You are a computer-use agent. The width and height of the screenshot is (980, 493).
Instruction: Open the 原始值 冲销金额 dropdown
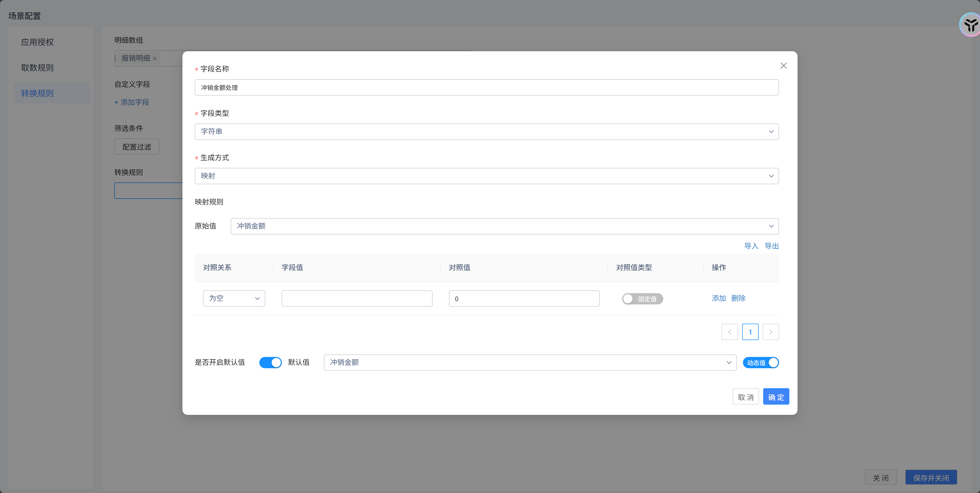pyautogui.click(x=504, y=226)
